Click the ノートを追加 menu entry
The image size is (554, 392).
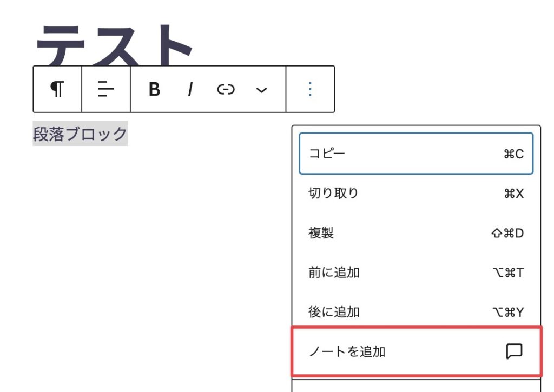347,351
